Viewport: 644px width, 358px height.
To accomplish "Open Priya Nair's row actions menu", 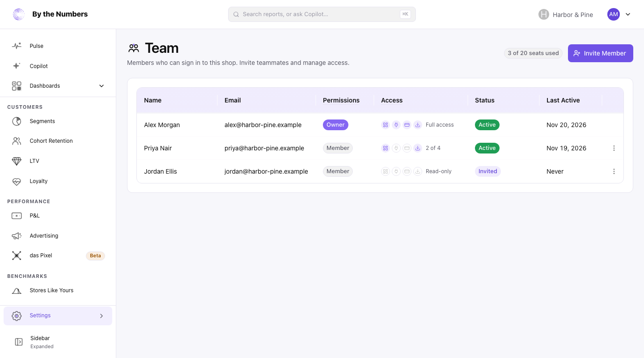I will click(x=614, y=148).
